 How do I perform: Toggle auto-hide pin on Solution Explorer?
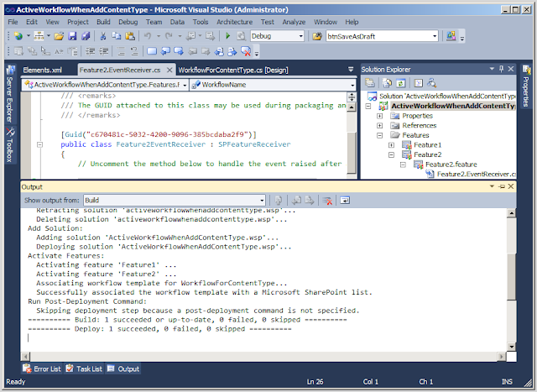pos(502,69)
